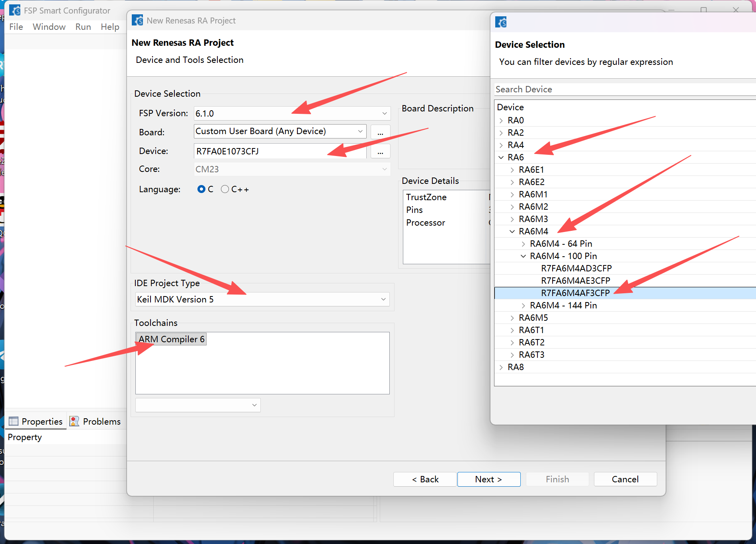The width and height of the screenshot is (756, 544).
Task: Collapse the RA6M4 device group
Action: [x=512, y=232]
